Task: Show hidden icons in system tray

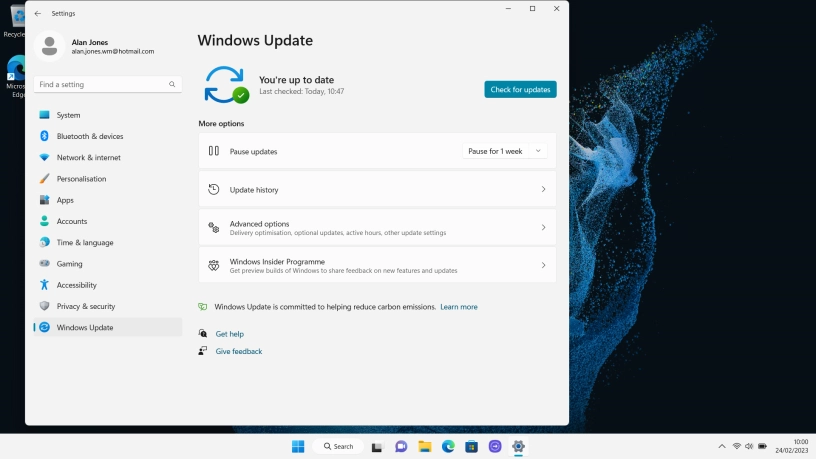Action: [721, 446]
